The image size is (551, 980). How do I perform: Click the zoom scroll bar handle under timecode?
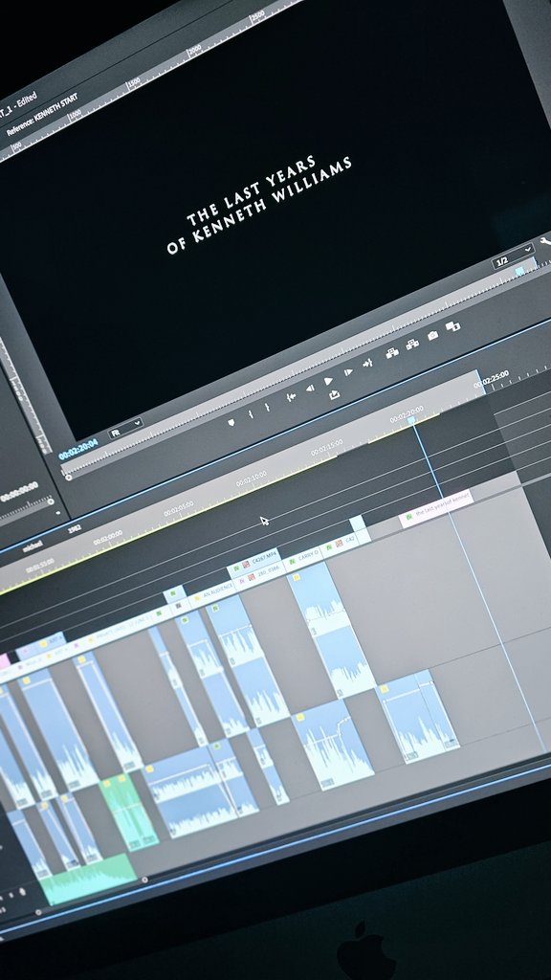point(68,478)
